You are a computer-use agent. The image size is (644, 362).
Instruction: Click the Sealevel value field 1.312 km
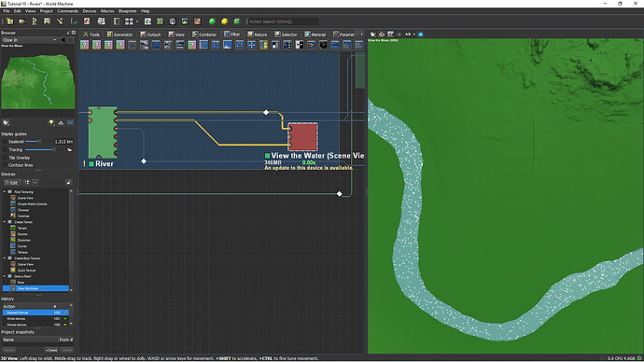(x=63, y=142)
